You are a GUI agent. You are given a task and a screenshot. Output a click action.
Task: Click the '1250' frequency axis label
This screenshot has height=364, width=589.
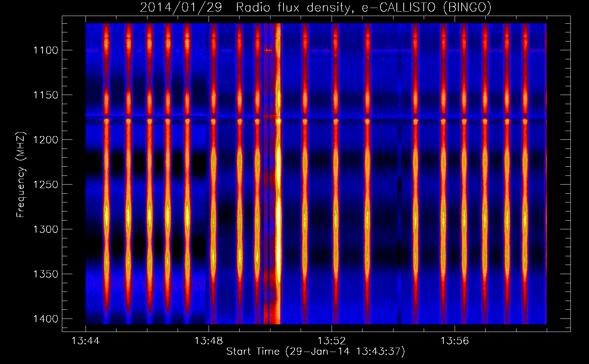click(x=46, y=185)
